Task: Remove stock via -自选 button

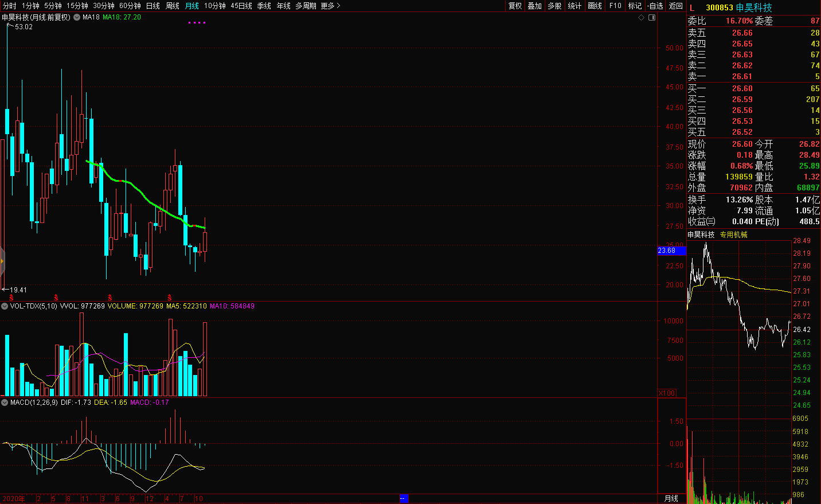Action: coord(655,6)
